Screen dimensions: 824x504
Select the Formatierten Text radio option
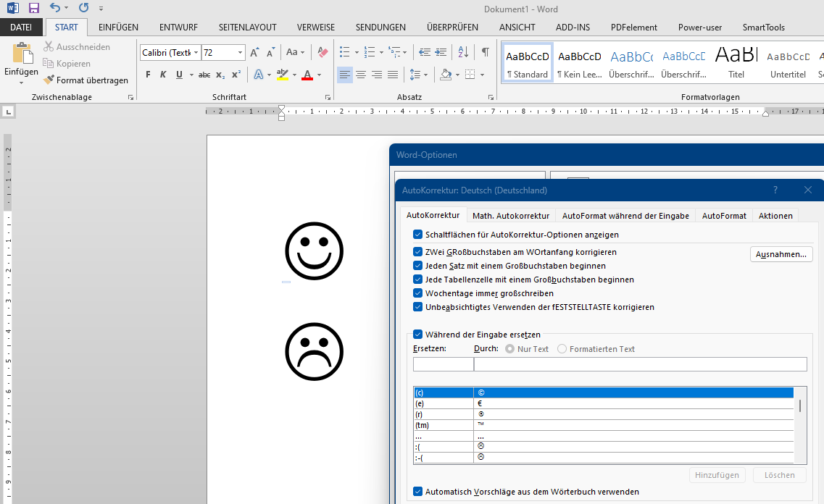(x=562, y=348)
